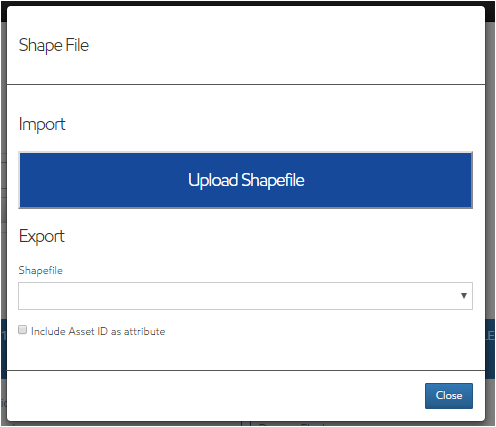The width and height of the screenshot is (496, 427).
Task: Expand the Shapefile dropdown arrow caret
Action: tap(464, 296)
